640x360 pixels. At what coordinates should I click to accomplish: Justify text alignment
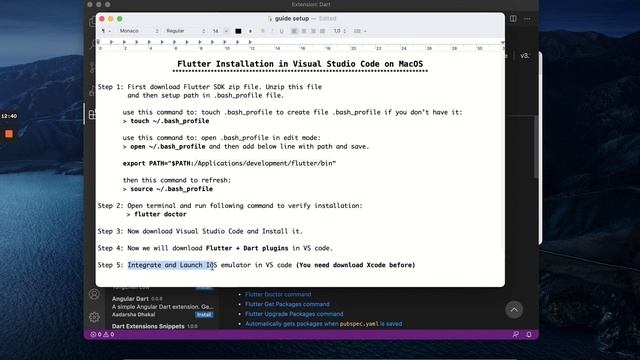(x=322, y=31)
